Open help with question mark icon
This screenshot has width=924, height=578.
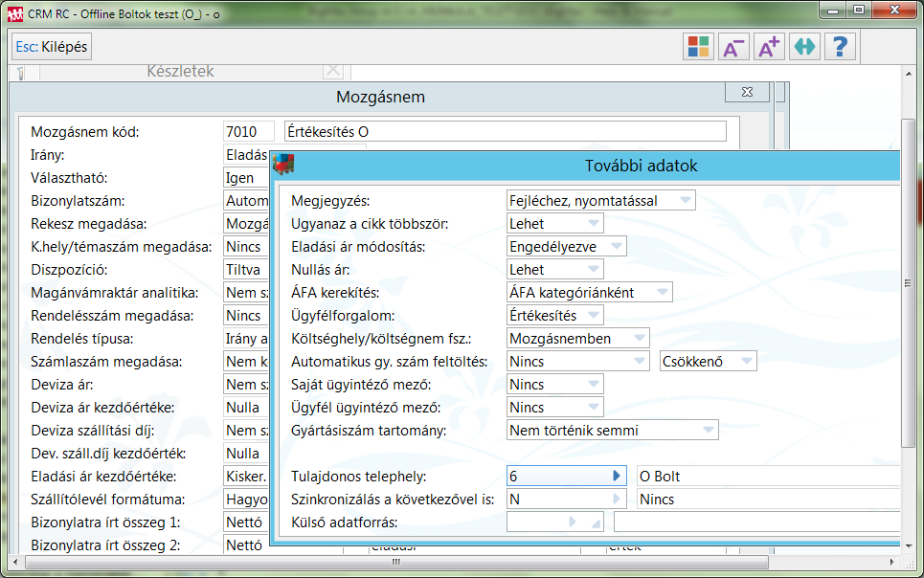point(840,47)
